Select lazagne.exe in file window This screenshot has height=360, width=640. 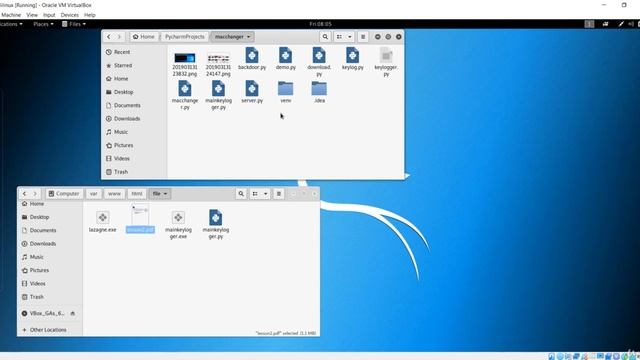coord(102,221)
